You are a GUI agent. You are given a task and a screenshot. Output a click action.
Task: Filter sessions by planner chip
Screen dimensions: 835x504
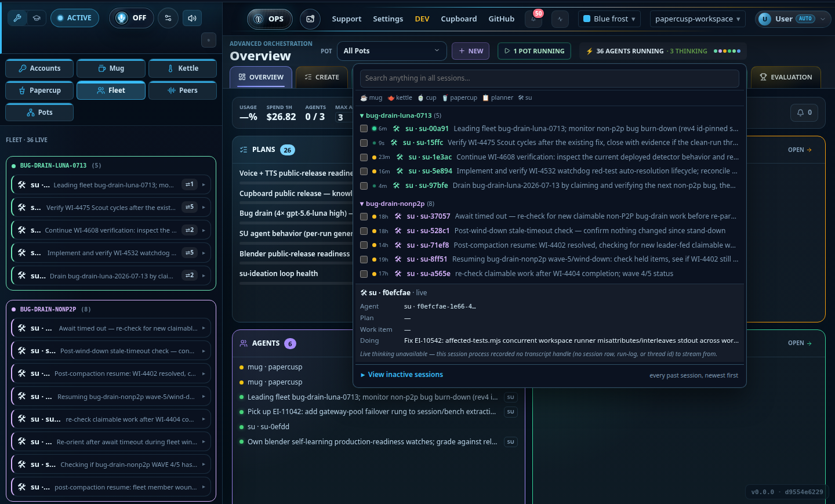(x=498, y=98)
